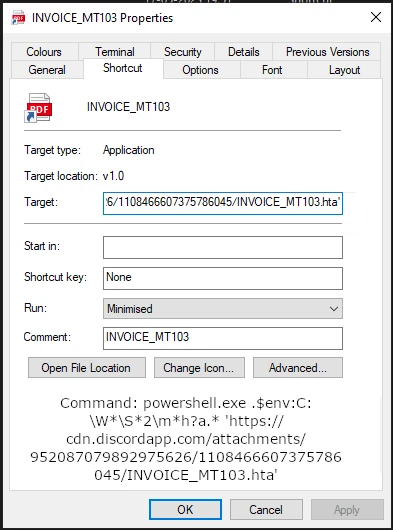Close the Properties dialog

point(376,17)
